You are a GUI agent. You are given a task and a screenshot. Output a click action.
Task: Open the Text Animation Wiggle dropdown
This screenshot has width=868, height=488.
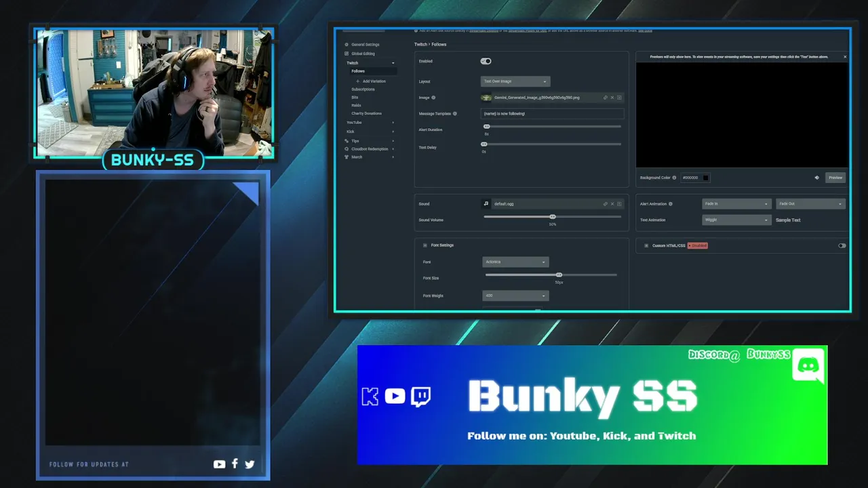tap(736, 220)
